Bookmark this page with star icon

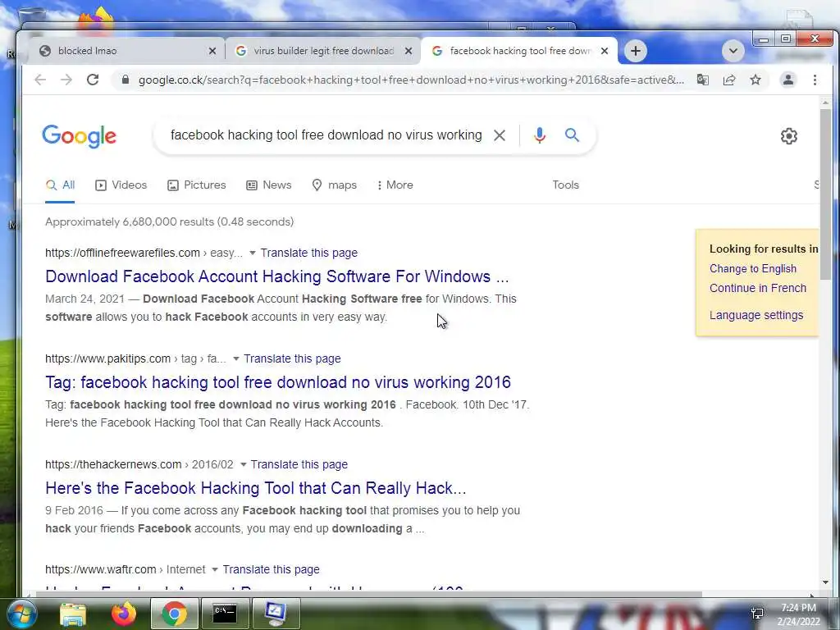pos(756,80)
